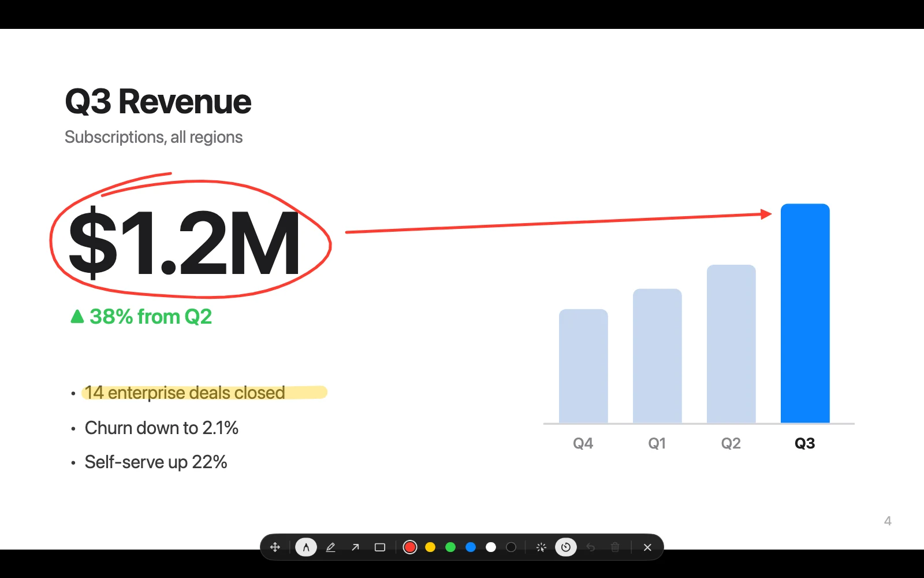Click the "38% from Q2" growth text
The height and width of the screenshot is (578, 924).
click(151, 317)
